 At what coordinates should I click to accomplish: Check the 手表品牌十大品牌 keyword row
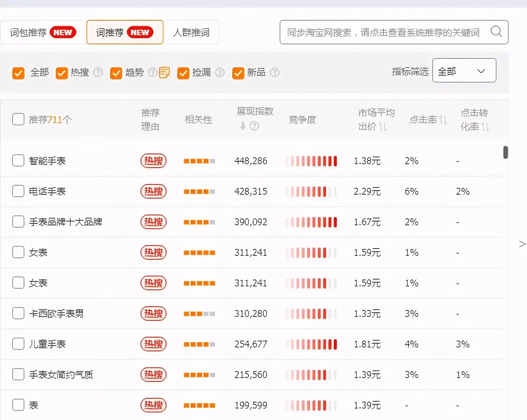18,221
